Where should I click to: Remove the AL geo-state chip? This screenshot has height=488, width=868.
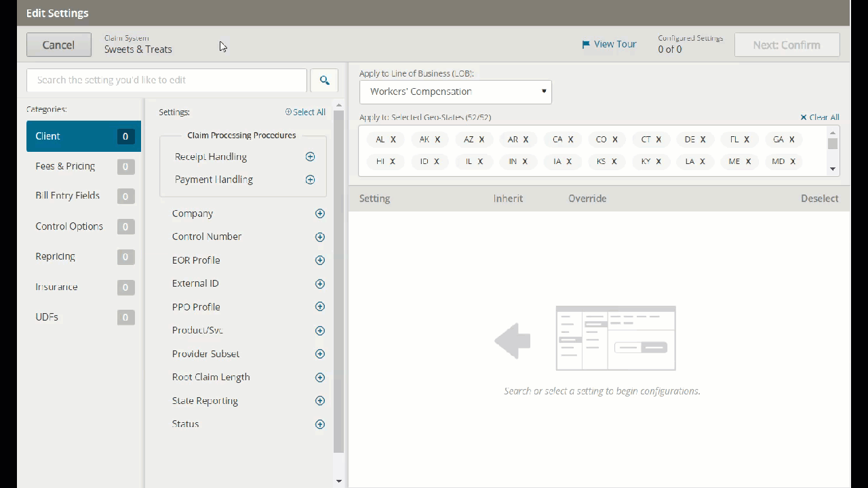(393, 140)
